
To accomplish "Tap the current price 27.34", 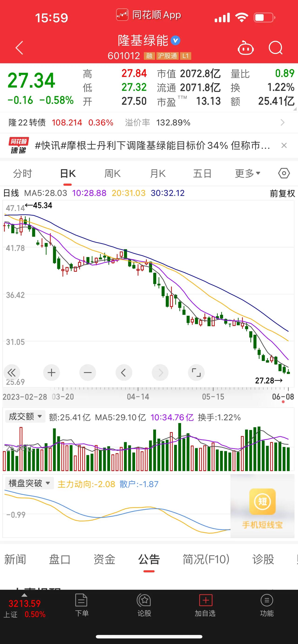I will click(31, 80).
